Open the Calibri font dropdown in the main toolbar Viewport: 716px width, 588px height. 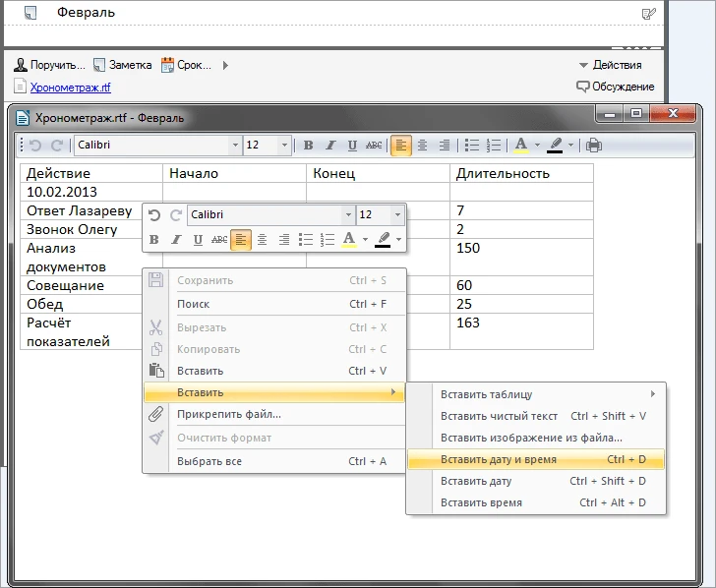pyautogui.click(x=234, y=146)
